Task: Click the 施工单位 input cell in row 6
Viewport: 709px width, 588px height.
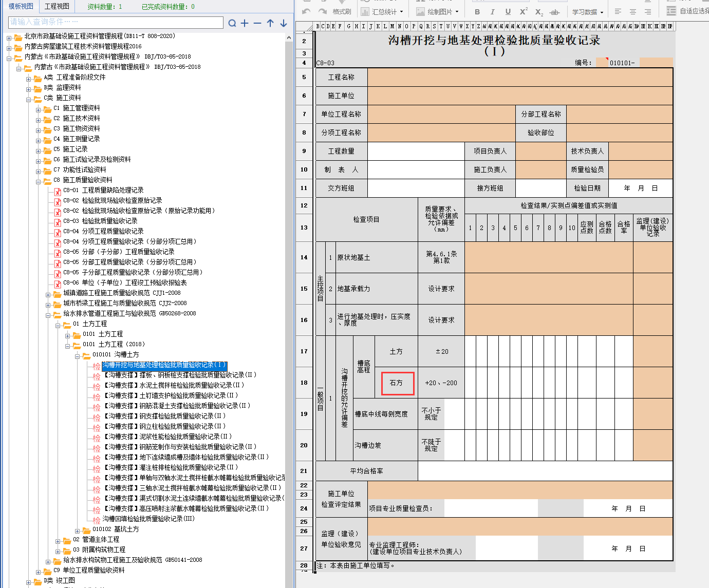Action: click(520, 96)
